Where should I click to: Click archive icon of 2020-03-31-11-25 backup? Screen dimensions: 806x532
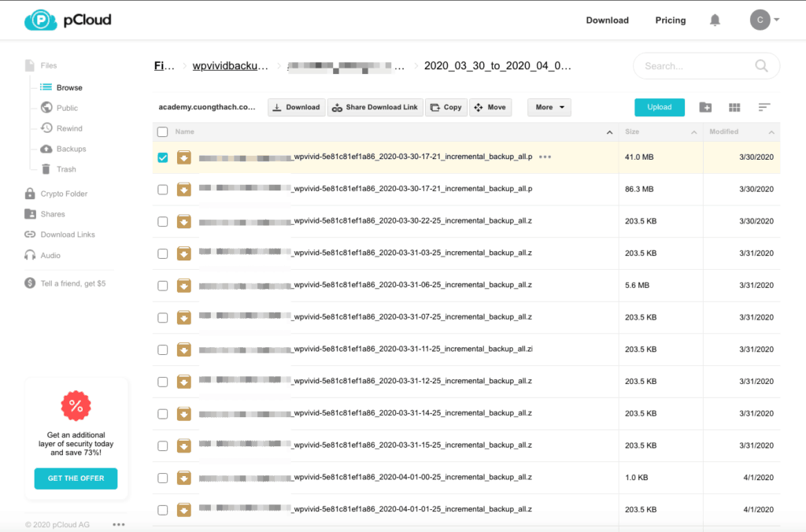tap(184, 349)
